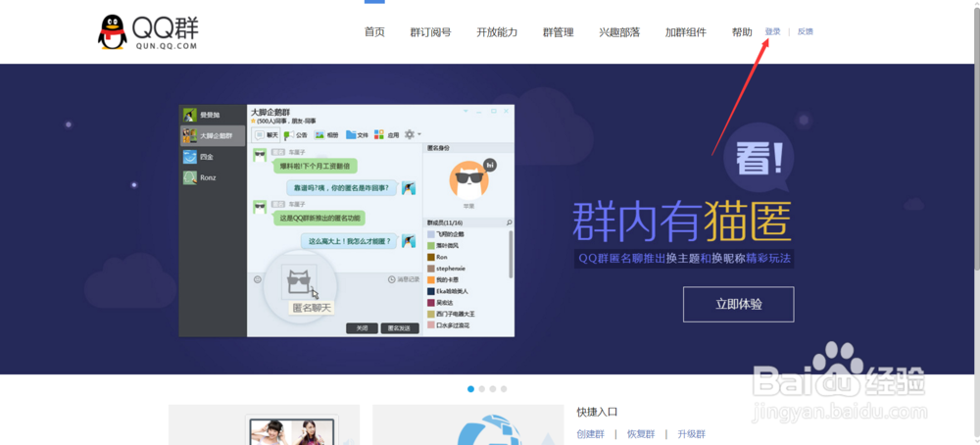
Task: Open the 首页 navigation item
Action: point(374,32)
